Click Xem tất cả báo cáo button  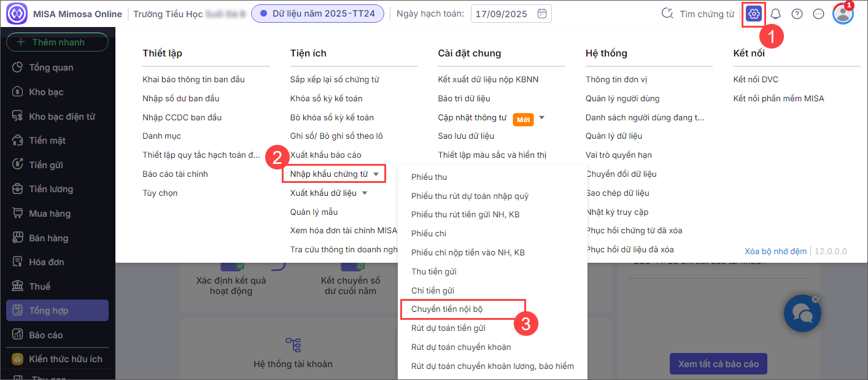[x=718, y=364]
